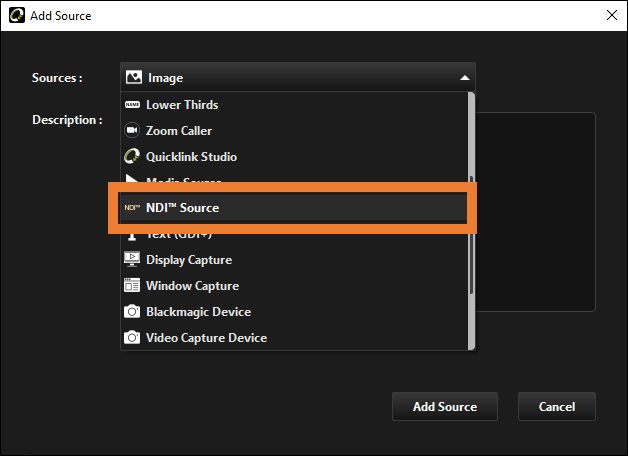Screen dimensions: 628x456
Task: Click the Display Capture monitor icon
Action: [132, 259]
